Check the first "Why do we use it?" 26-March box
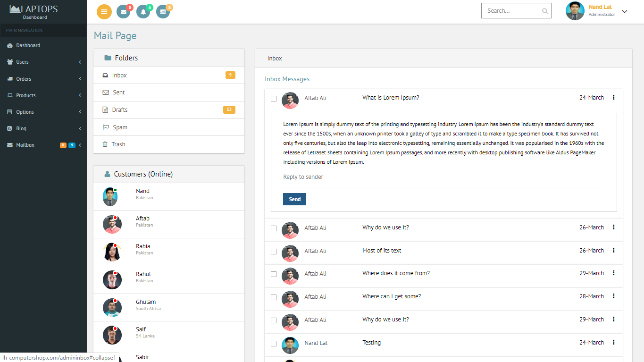The height and width of the screenshot is (362, 644). (274, 228)
